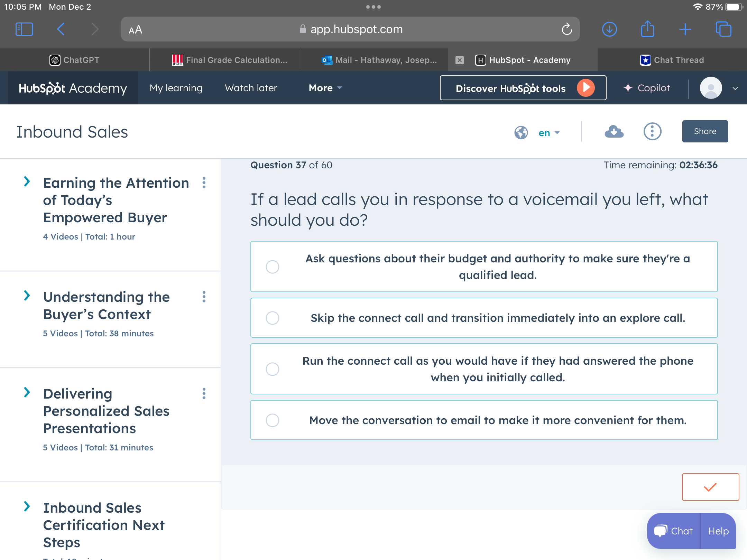This screenshot has width=747, height=560.
Task: Switch to the ChatGPT tab
Action: click(75, 60)
